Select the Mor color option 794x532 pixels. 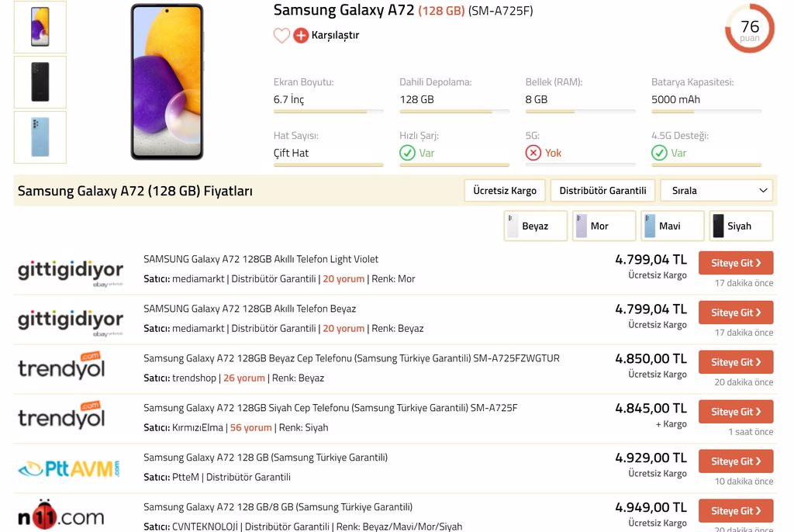point(604,226)
